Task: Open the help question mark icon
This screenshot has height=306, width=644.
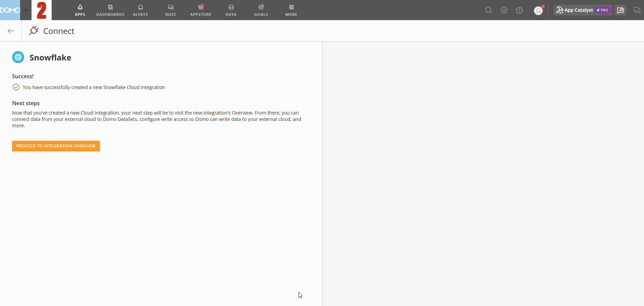Action: 519,10
